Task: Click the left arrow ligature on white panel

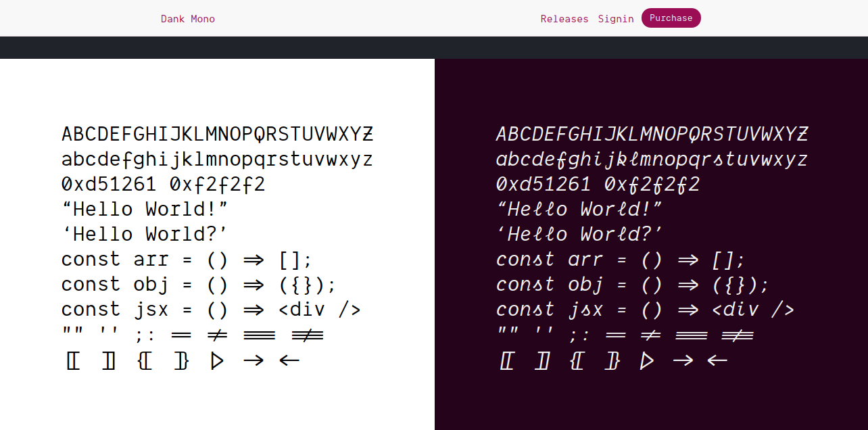Action: [x=289, y=360]
